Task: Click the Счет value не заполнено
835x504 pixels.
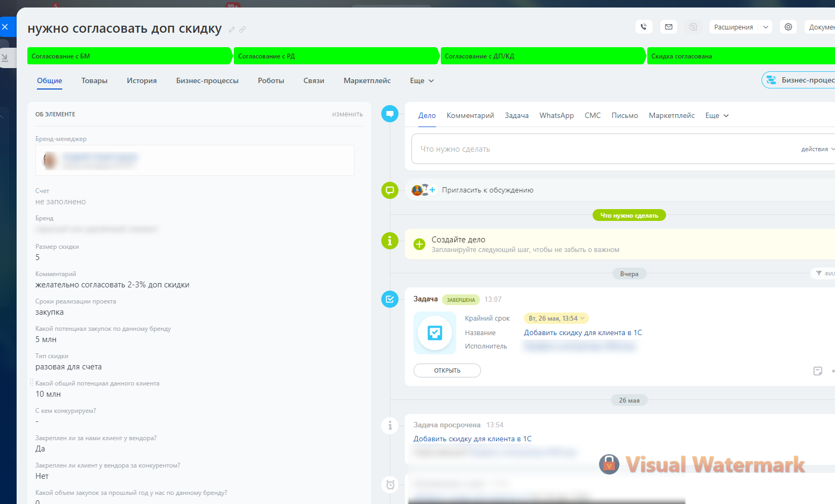Action: 61,202
